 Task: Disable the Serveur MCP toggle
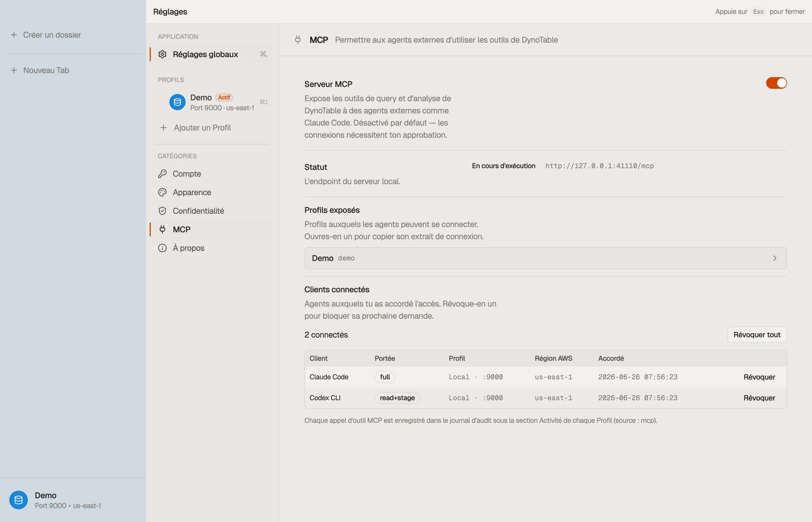point(776,83)
